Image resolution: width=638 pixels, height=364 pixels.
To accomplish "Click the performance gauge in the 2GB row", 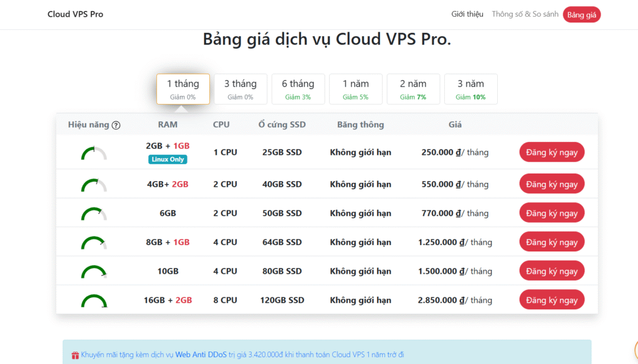I will pos(93,153).
